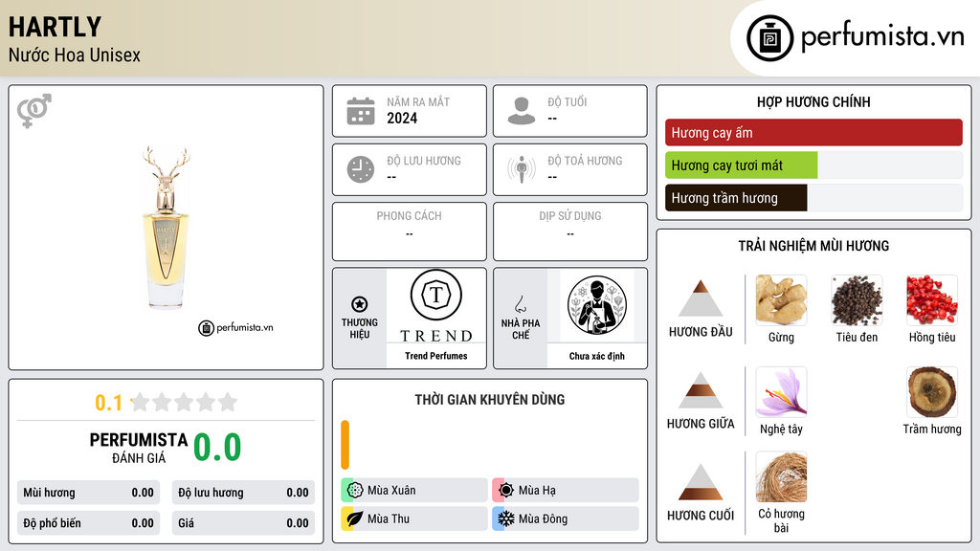Viewport: 980px width, 551px height.
Task: Click the Dịp sử dụng info box
Action: click(x=570, y=231)
